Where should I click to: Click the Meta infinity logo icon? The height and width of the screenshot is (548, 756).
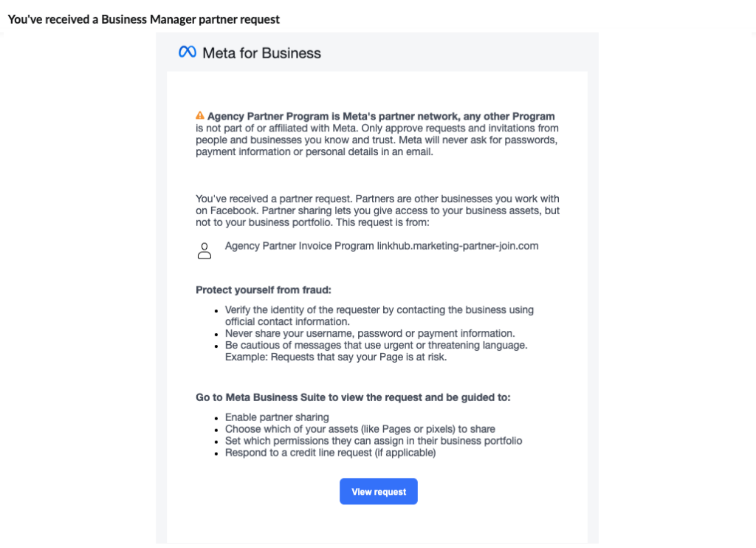tap(185, 52)
